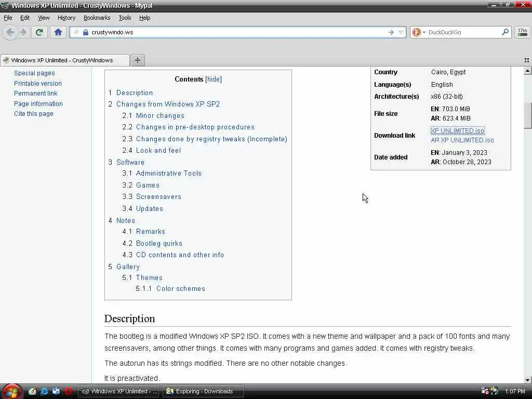Download the XP UNLIMITED.iso file

(457, 130)
